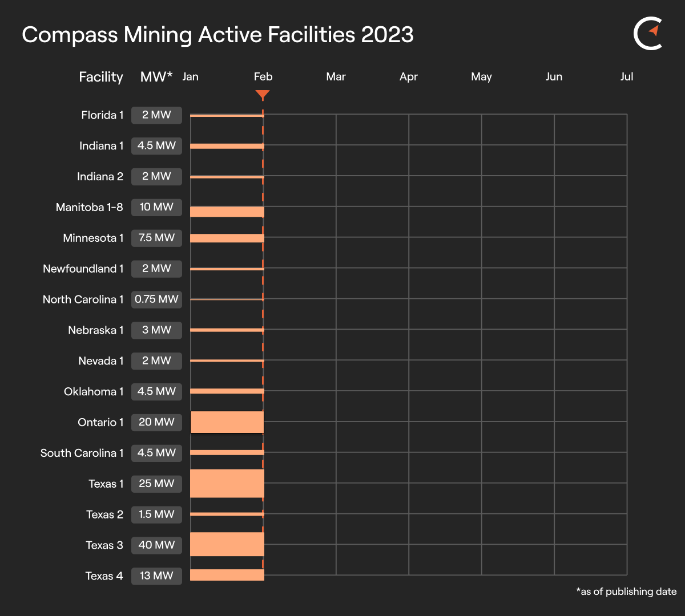Click the 1.5 MW badge for Texas 2
The image size is (685, 616).
156,514
